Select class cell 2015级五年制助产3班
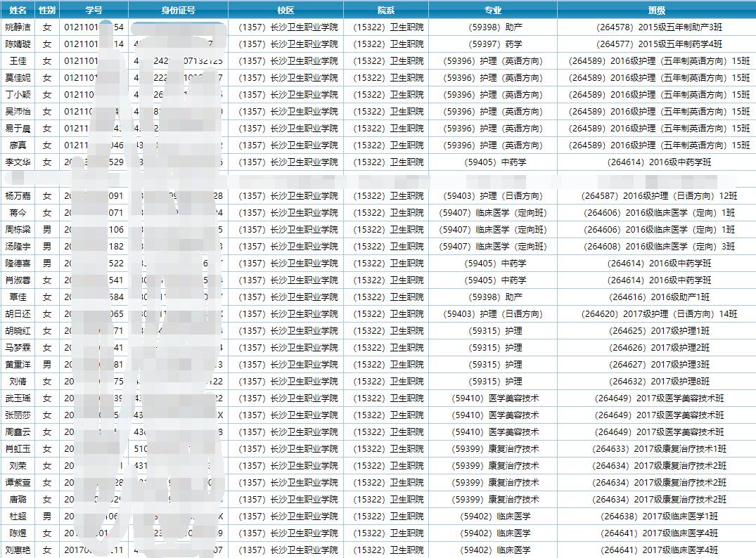 656,27
